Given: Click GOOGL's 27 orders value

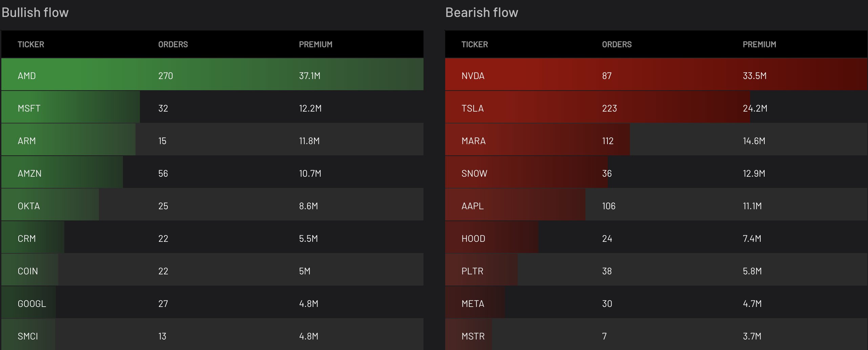Looking at the screenshot, I should (163, 304).
